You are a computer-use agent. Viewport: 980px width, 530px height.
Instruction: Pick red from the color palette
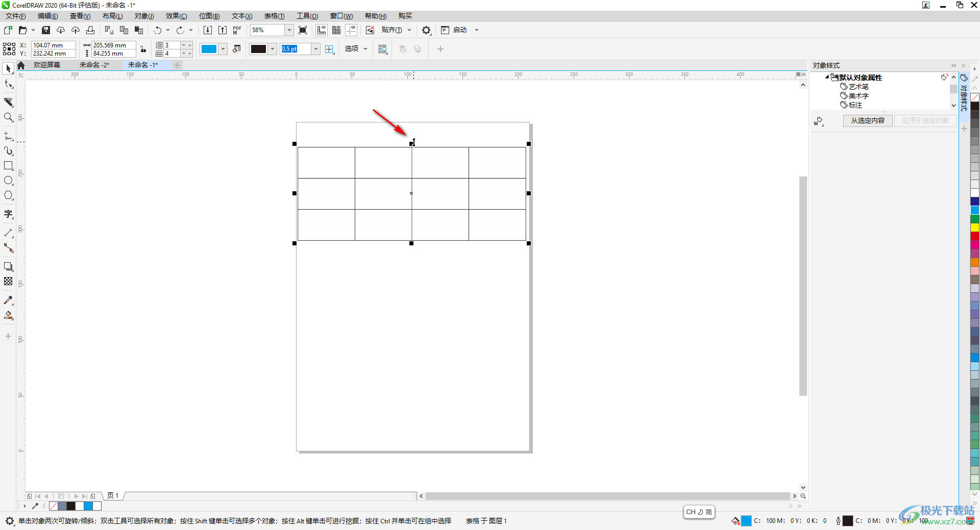[x=974, y=236]
